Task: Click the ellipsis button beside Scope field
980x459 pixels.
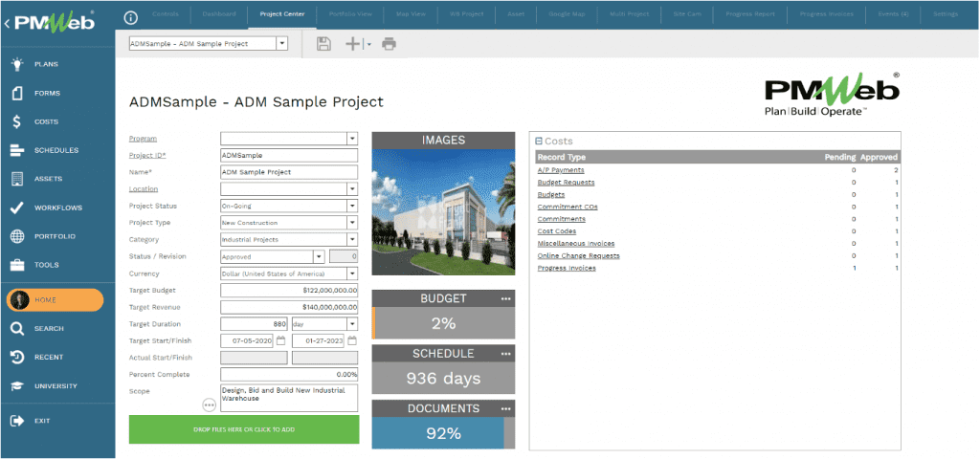Action: [209, 405]
